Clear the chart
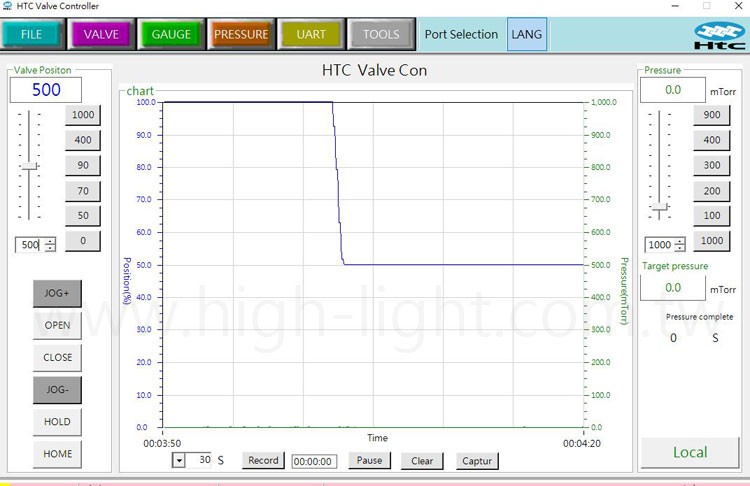This screenshot has height=486, width=750. [422, 461]
